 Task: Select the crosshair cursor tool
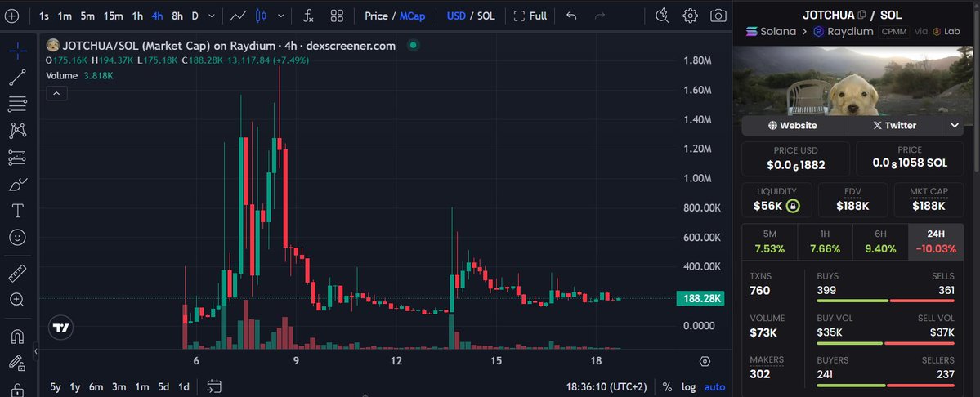point(17,51)
